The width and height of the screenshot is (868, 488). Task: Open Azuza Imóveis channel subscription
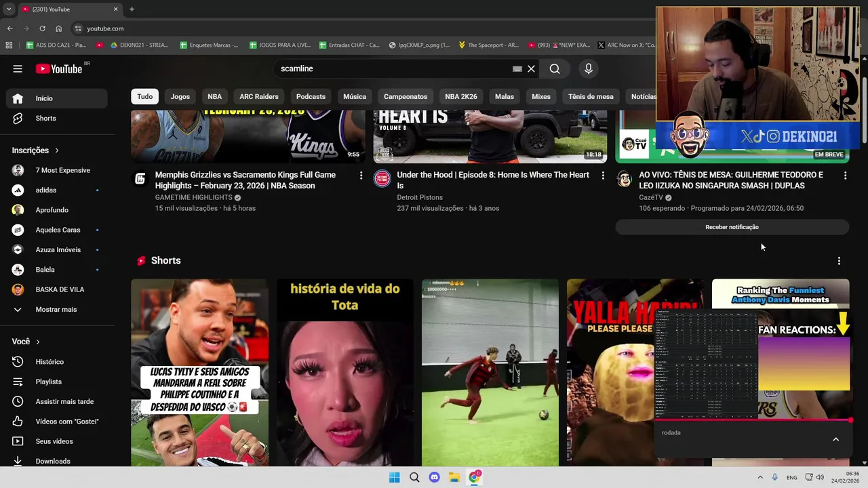(x=57, y=249)
